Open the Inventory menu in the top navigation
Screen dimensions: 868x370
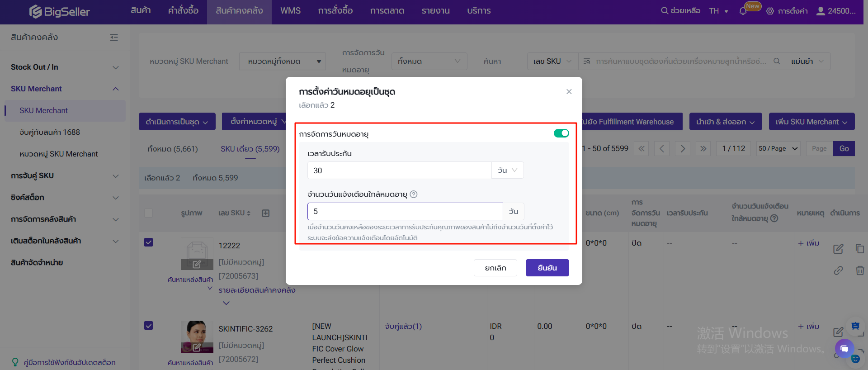[239, 11]
